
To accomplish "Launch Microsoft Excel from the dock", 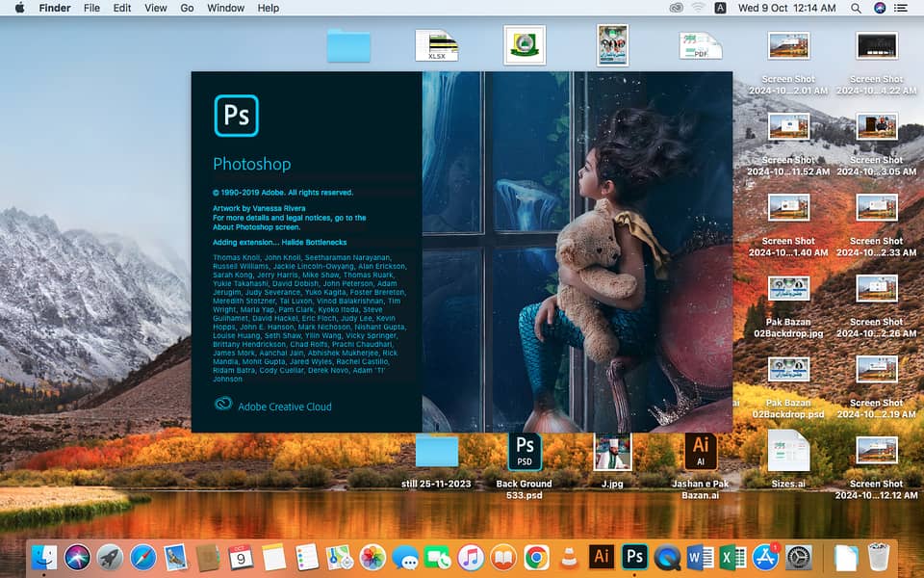I will pyautogui.click(x=732, y=557).
